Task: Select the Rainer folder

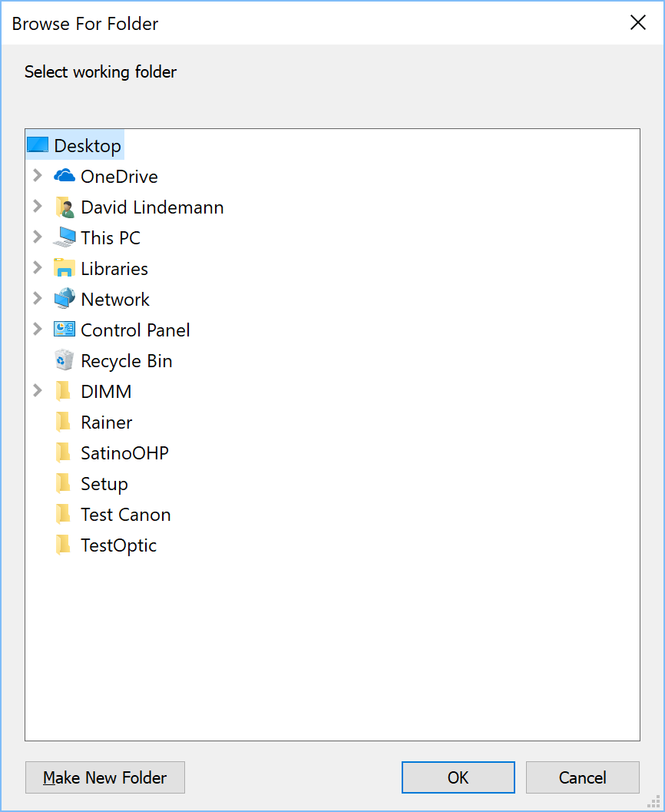Action: [106, 423]
